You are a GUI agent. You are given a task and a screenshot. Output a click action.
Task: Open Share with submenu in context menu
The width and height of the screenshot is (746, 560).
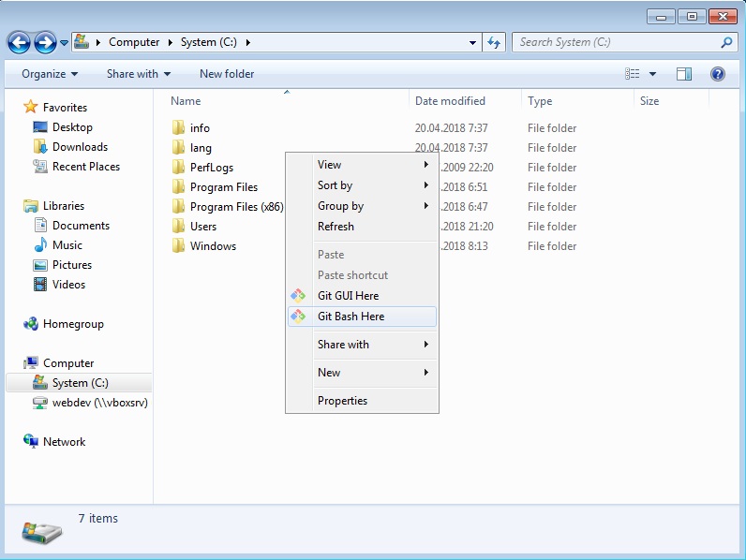pyautogui.click(x=362, y=345)
